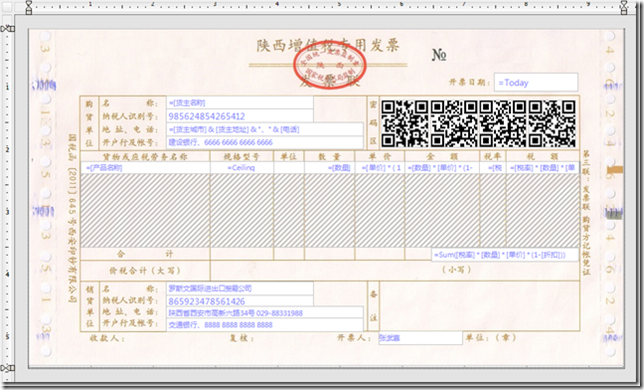The height and width of the screenshot is (390, 644).
Task: Select the =[单价]*(1 unit price field
Action: (380, 167)
